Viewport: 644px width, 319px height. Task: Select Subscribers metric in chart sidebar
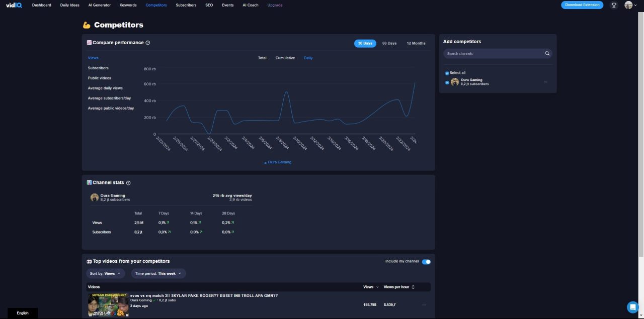tap(98, 68)
